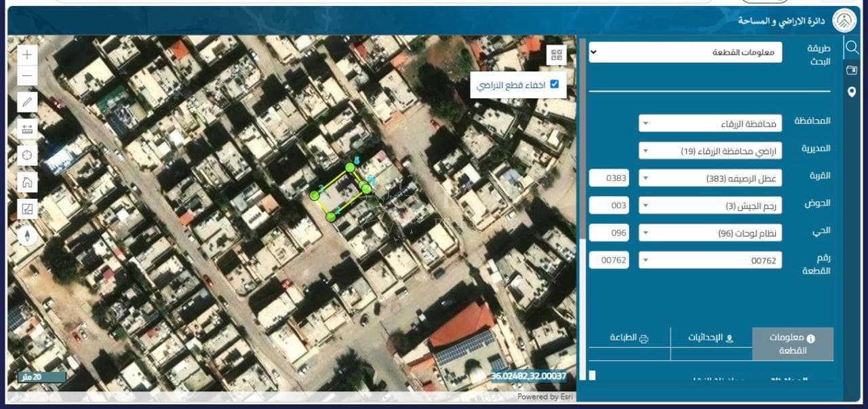Click the basin code field 003
Image resolution: width=868 pixels, height=409 pixels.
tap(609, 206)
